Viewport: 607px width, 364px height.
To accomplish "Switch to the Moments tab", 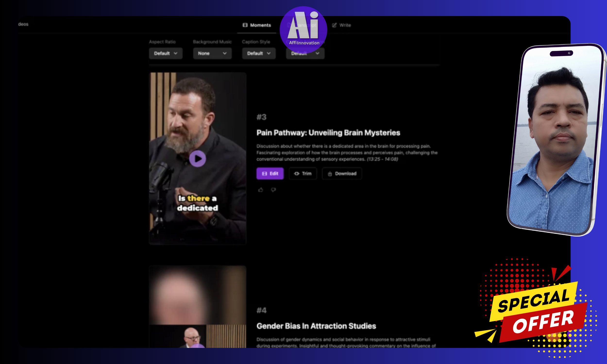I will click(x=257, y=25).
